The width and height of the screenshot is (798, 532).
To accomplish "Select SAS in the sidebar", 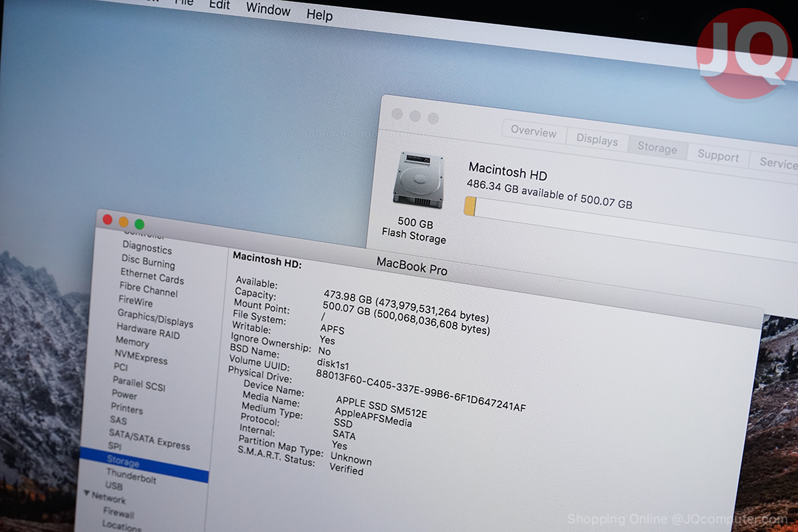I will [118, 420].
